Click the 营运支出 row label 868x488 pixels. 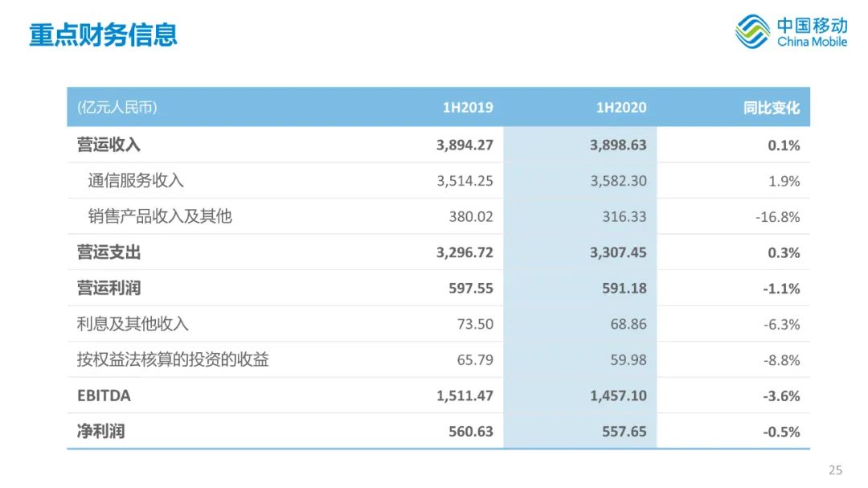(108, 252)
